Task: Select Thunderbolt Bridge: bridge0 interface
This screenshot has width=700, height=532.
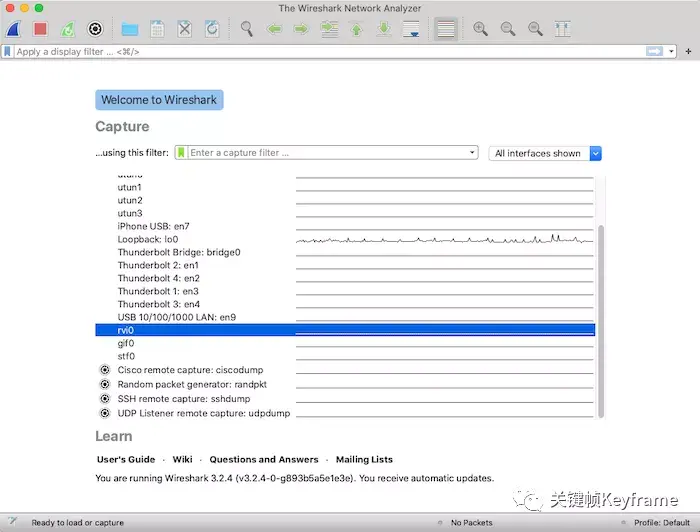Action: [345, 252]
